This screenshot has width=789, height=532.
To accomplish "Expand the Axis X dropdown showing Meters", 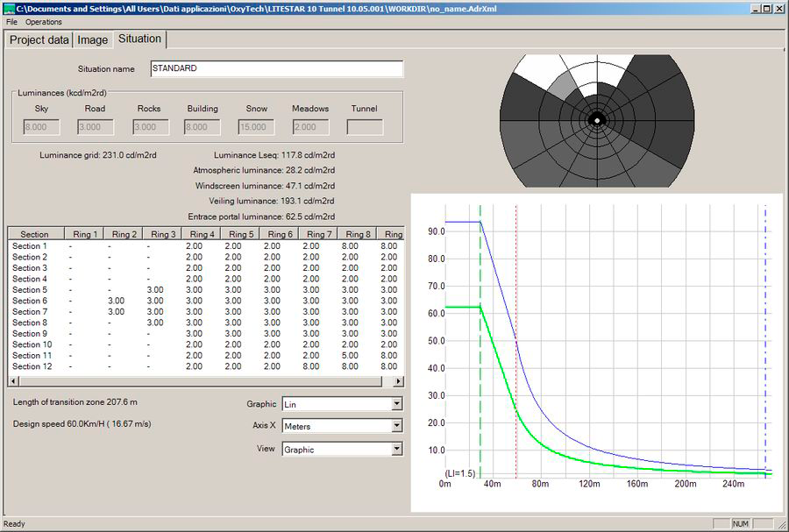I will coord(397,426).
